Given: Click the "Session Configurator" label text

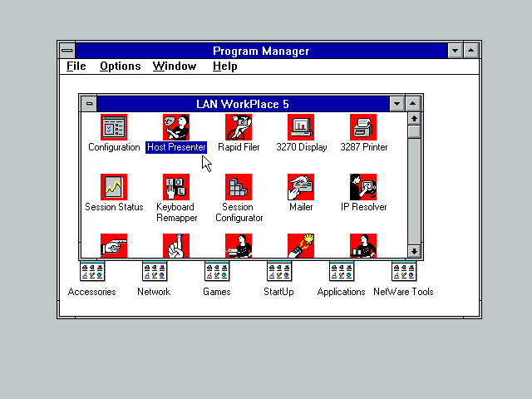Looking at the screenshot, I should pyautogui.click(x=239, y=213).
